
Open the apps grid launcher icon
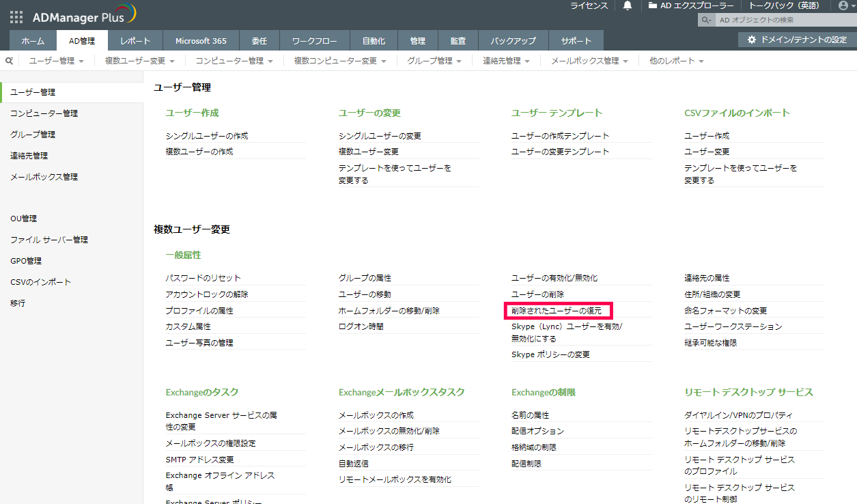16,16
